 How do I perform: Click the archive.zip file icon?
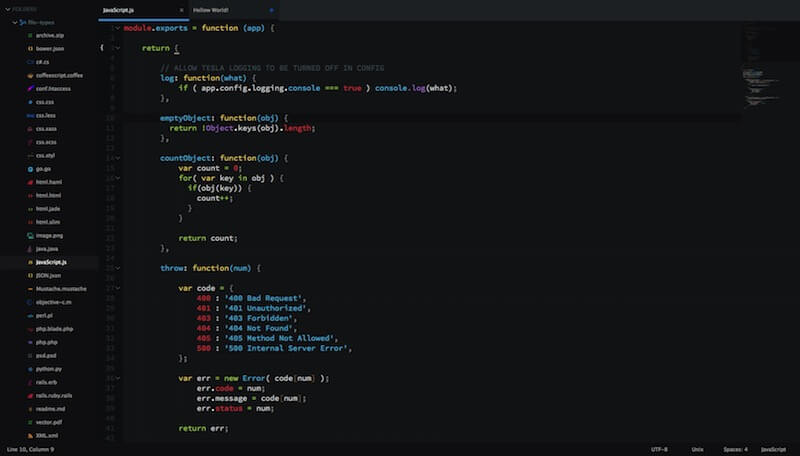[28, 35]
